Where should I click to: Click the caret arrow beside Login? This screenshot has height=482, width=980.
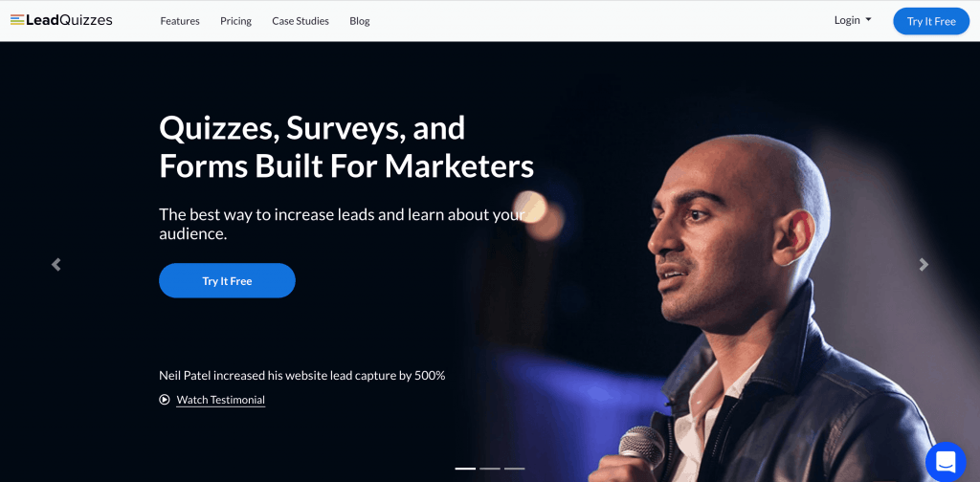(x=868, y=20)
